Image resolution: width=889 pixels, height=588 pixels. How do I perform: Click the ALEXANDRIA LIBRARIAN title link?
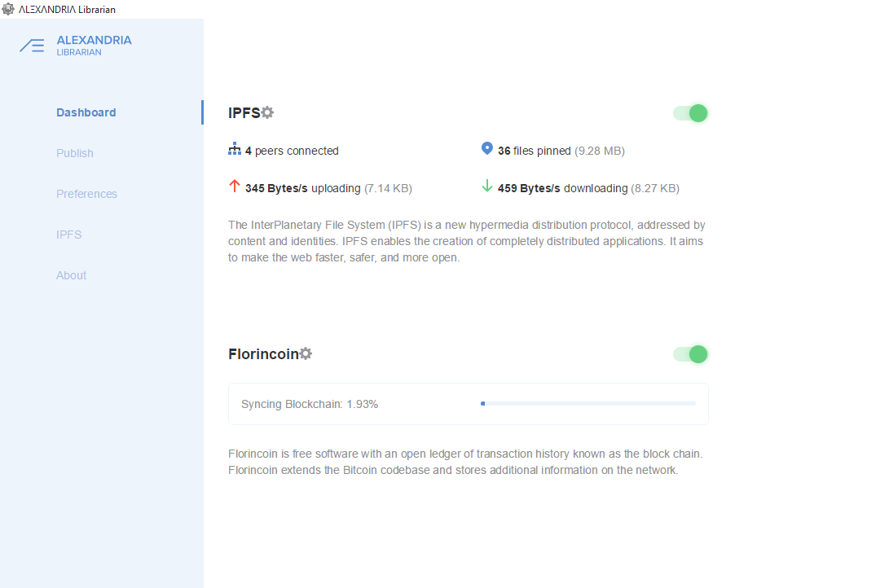pyautogui.click(x=95, y=46)
